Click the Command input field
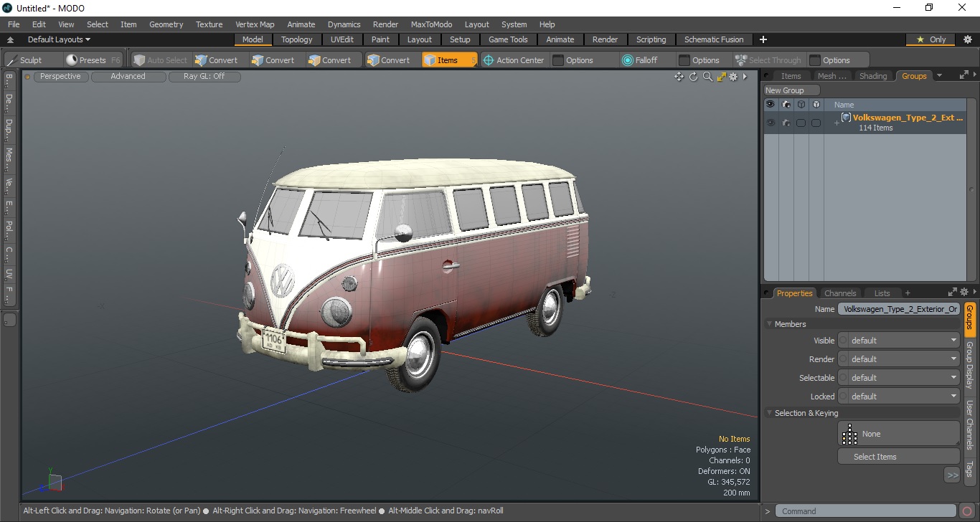The image size is (980, 522). click(867, 511)
